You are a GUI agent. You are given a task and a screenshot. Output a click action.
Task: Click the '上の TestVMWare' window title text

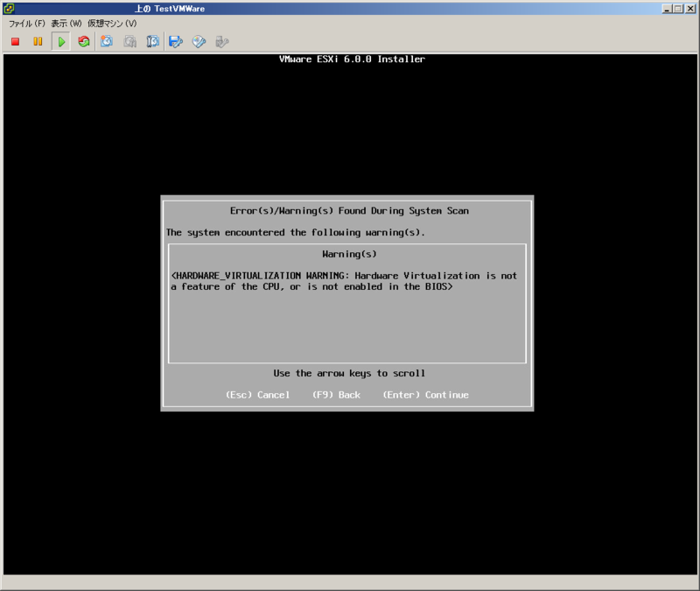pos(170,9)
